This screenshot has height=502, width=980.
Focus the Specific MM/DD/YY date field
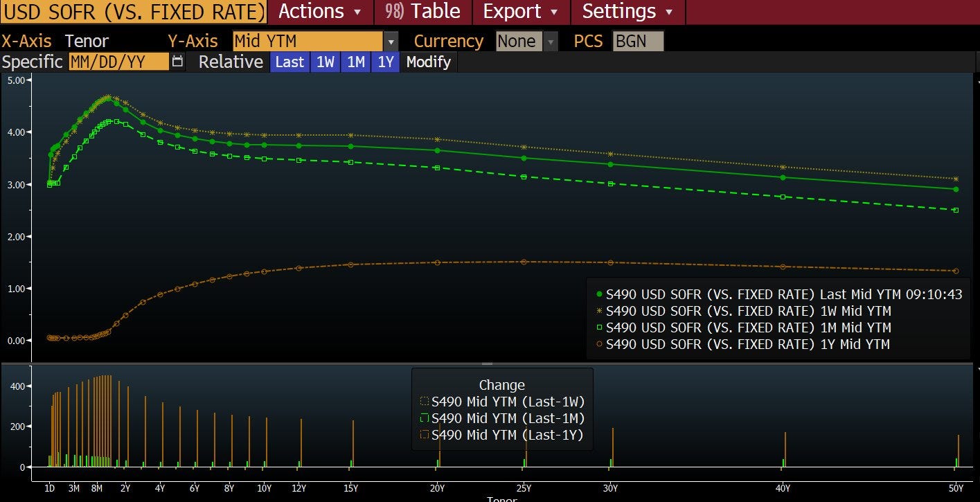point(118,62)
